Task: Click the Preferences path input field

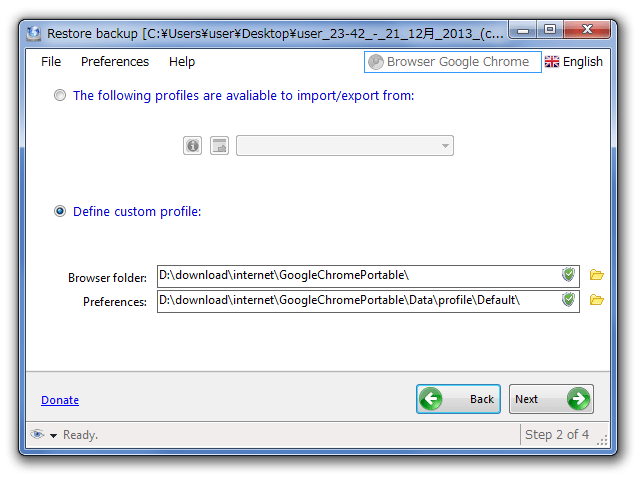Action: tap(368, 301)
